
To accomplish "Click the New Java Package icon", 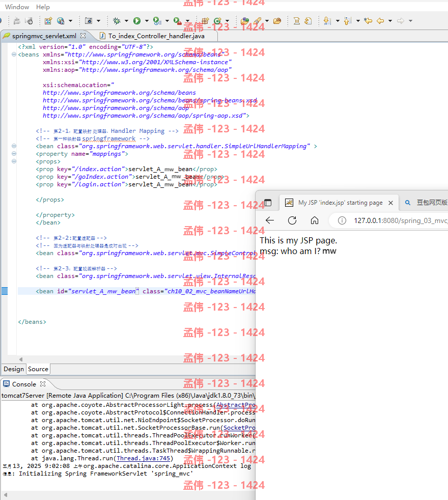I will pyautogui.click(x=205, y=21).
